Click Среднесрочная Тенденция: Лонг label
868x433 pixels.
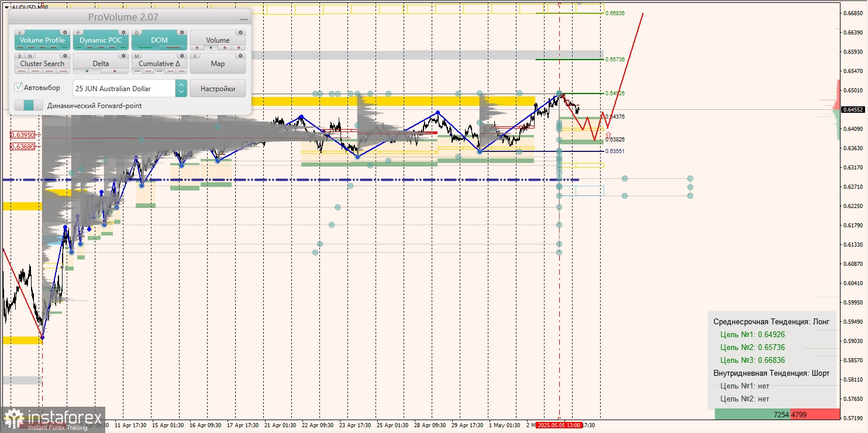[x=771, y=321]
